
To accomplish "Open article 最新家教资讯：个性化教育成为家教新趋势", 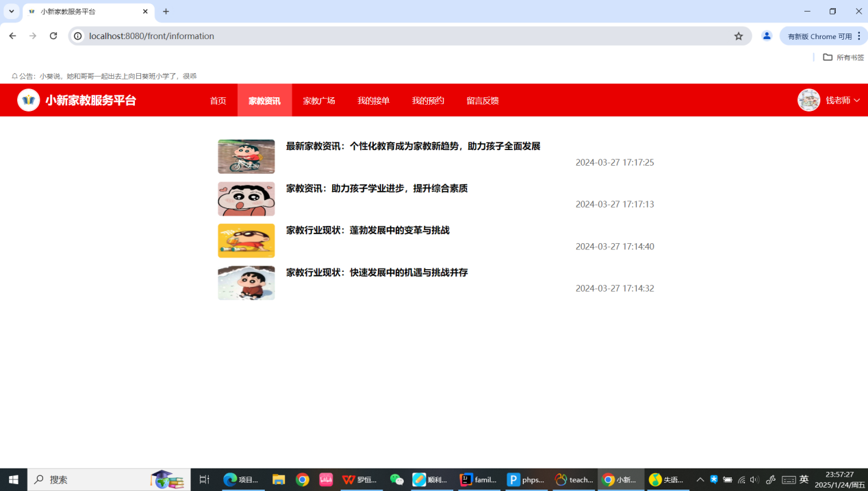I will tap(413, 146).
